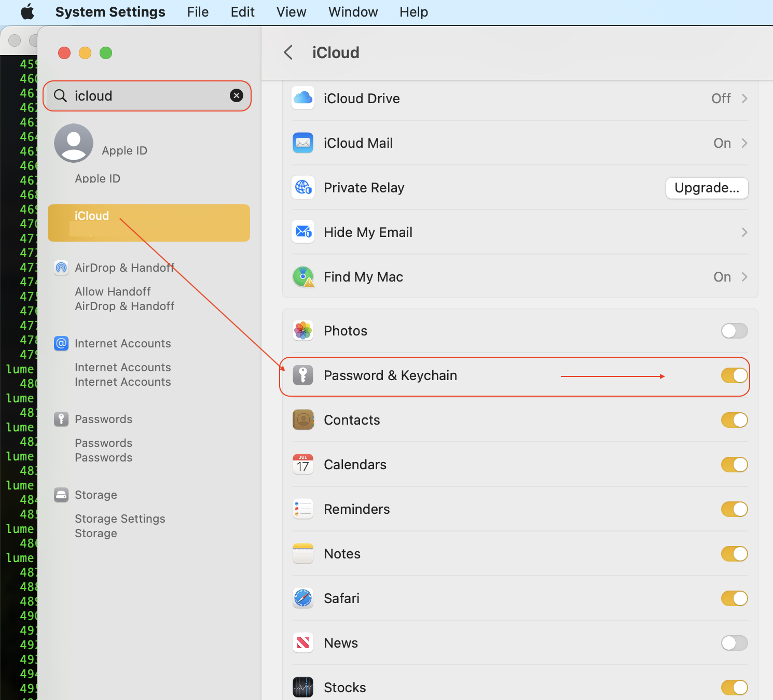Clear the icloud search text
This screenshot has height=700, width=773.
click(237, 95)
